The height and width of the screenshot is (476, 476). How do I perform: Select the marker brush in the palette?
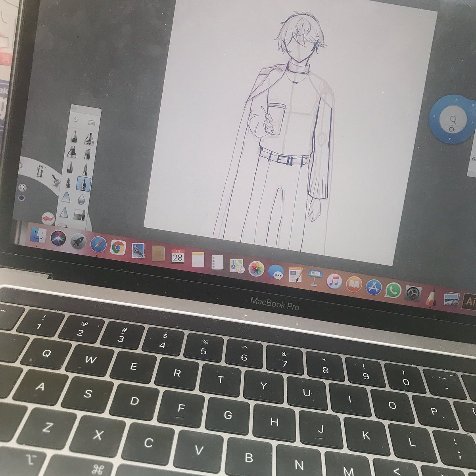point(73,152)
